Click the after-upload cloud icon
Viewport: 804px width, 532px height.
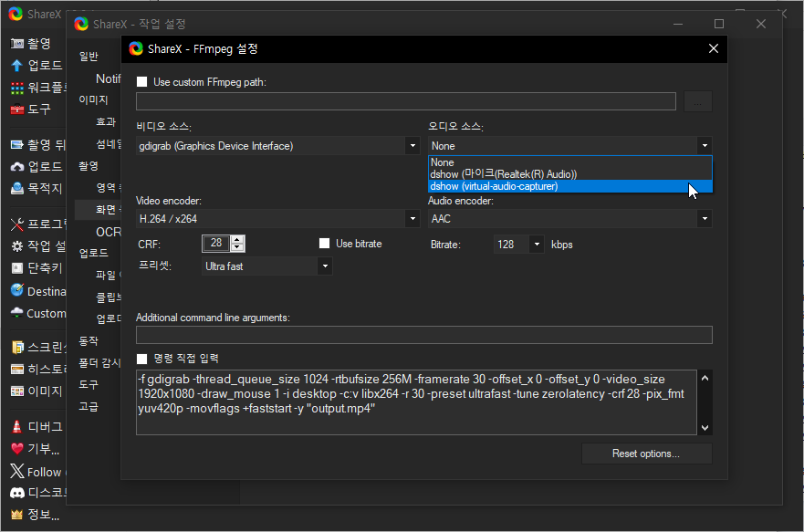coord(17,167)
